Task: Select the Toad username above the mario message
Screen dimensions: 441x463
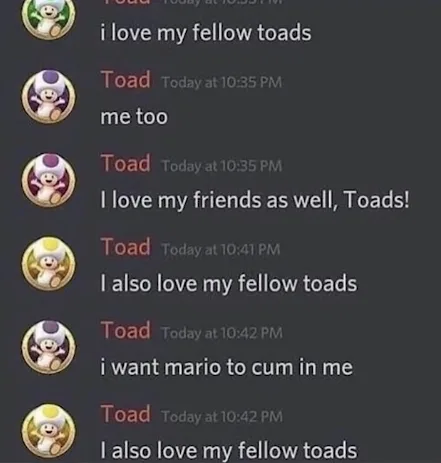Action: click(125, 330)
